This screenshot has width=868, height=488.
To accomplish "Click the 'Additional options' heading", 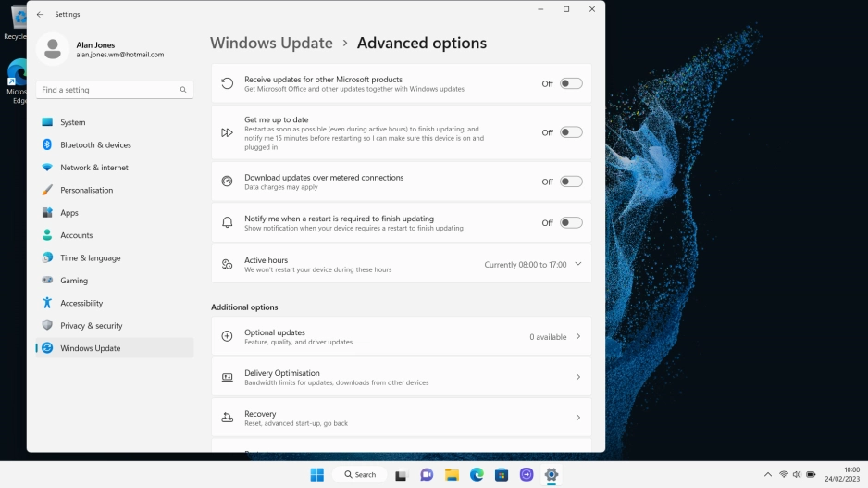I will click(244, 307).
